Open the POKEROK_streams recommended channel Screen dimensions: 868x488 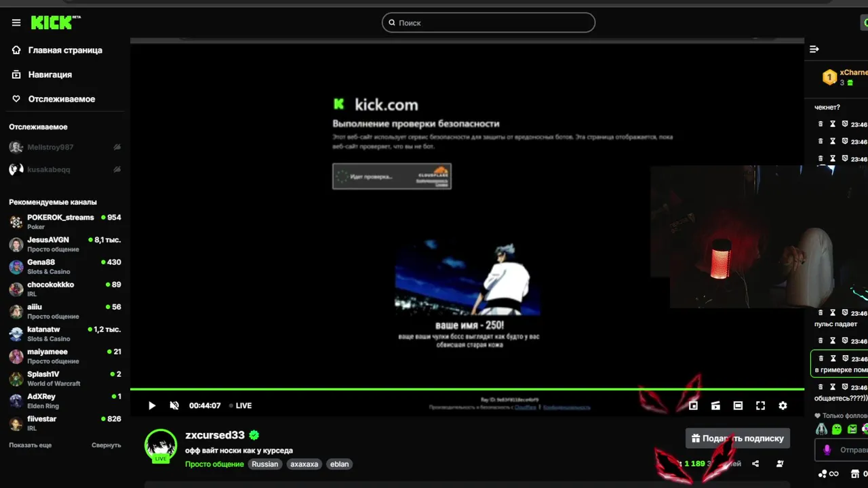click(x=65, y=222)
